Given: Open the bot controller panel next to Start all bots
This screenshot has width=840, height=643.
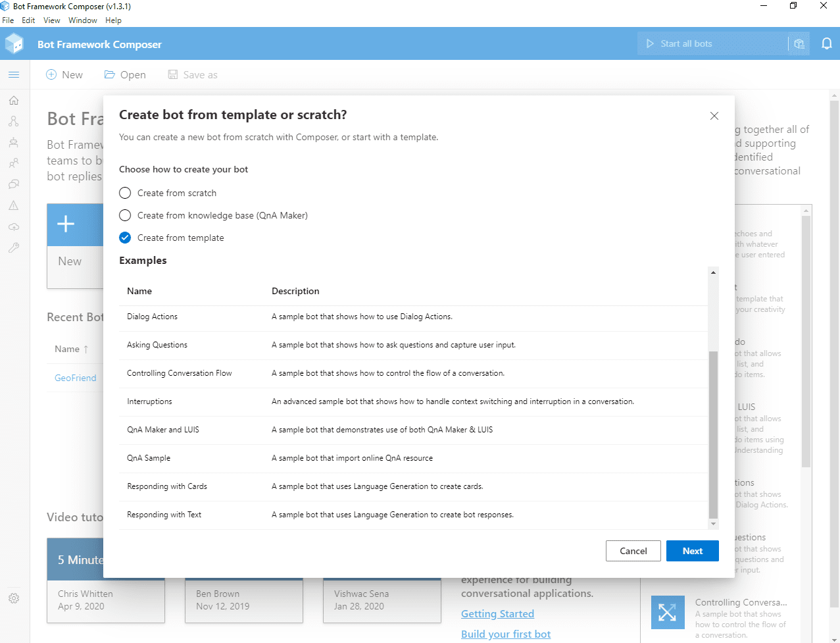Looking at the screenshot, I should coord(799,44).
